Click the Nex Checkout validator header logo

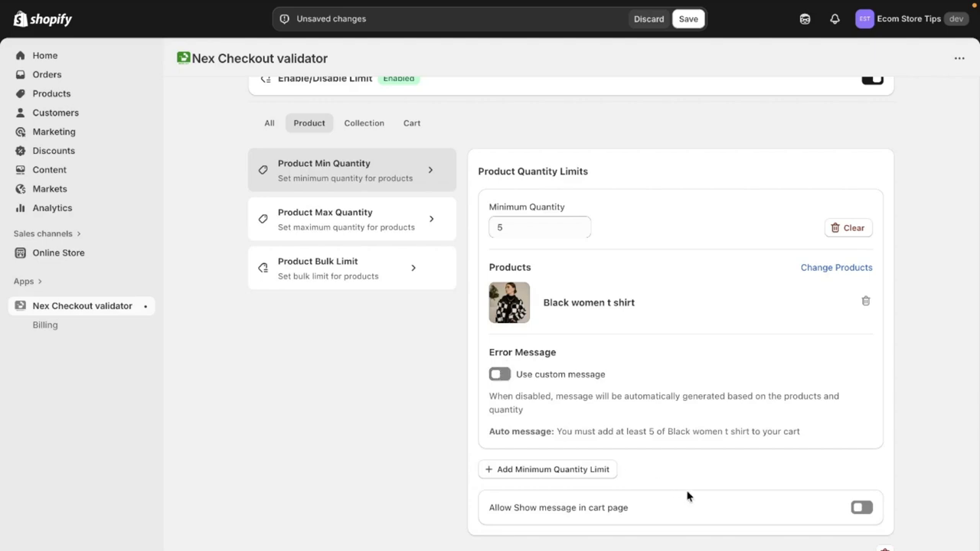coord(183,57)
